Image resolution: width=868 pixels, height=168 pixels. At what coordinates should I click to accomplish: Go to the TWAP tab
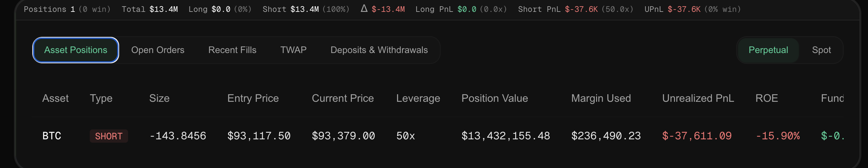(x=293, y=50)
